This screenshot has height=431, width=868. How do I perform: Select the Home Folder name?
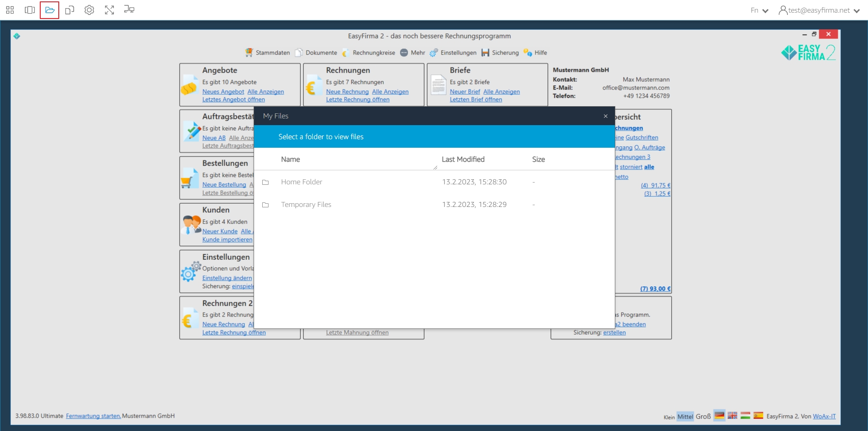coord(302,182)
